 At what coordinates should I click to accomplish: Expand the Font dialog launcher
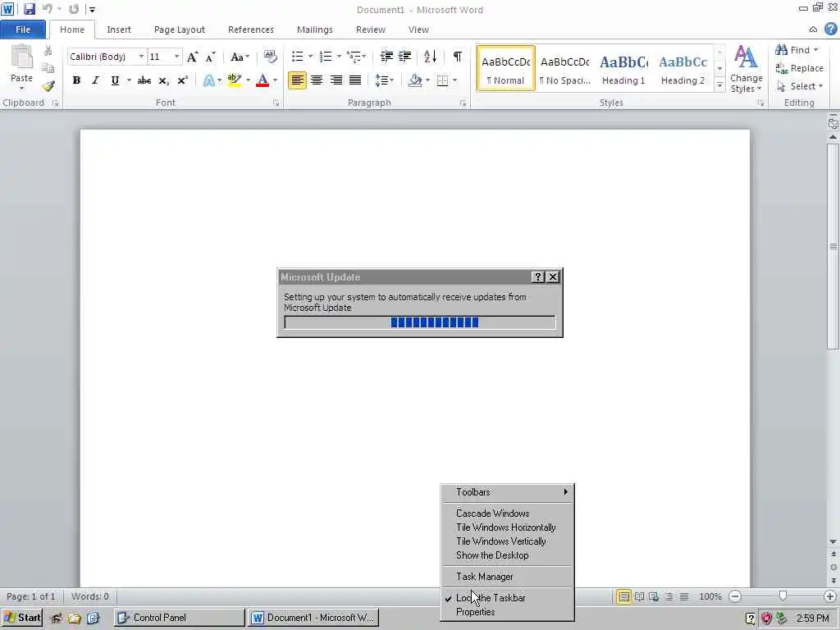tap(276, 103)
